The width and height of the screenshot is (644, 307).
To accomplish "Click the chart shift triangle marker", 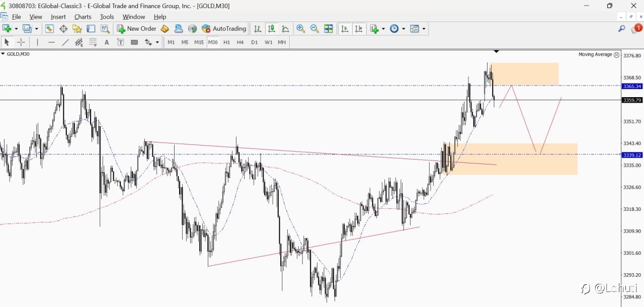I will coord(497,51).
